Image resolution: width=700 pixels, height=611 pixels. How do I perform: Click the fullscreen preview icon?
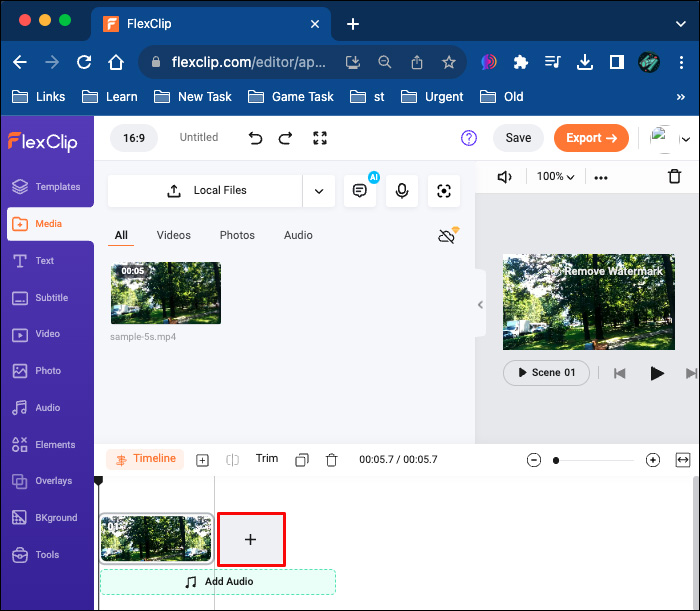coord(320,138)
